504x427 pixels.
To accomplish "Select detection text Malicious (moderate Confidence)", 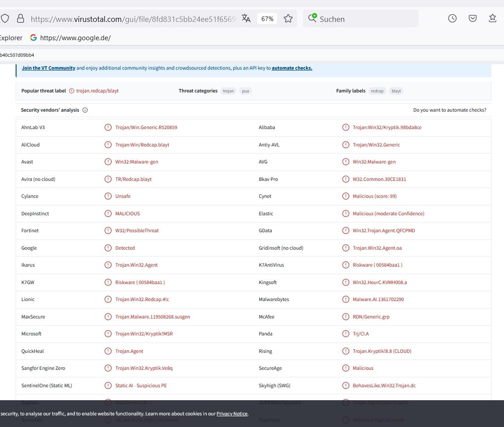I will point(389,213).
